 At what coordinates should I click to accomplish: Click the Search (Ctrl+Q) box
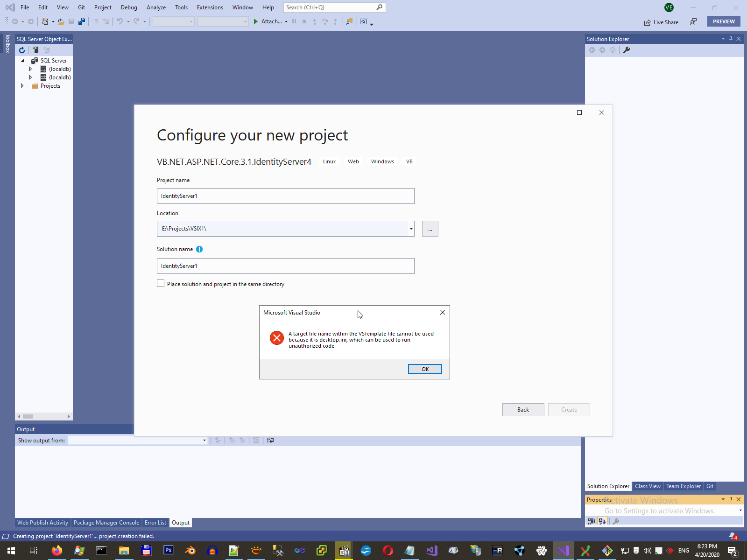(334, 7)
